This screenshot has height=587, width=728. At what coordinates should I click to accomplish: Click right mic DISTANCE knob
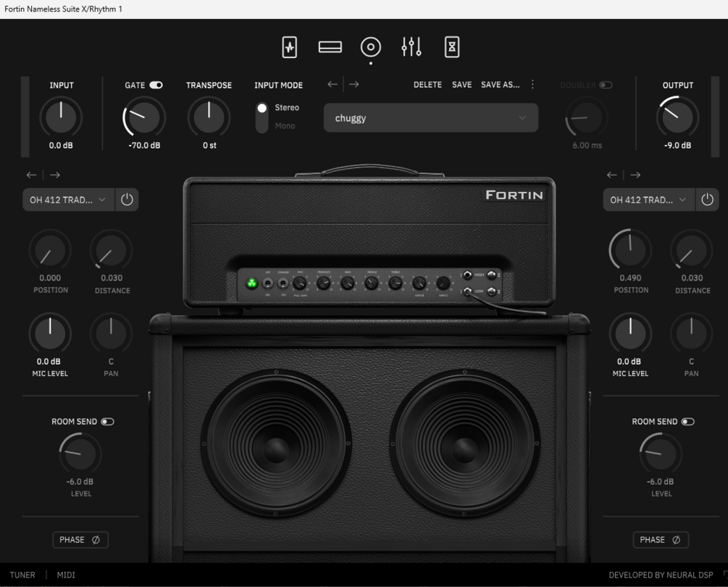pos(691,250)
